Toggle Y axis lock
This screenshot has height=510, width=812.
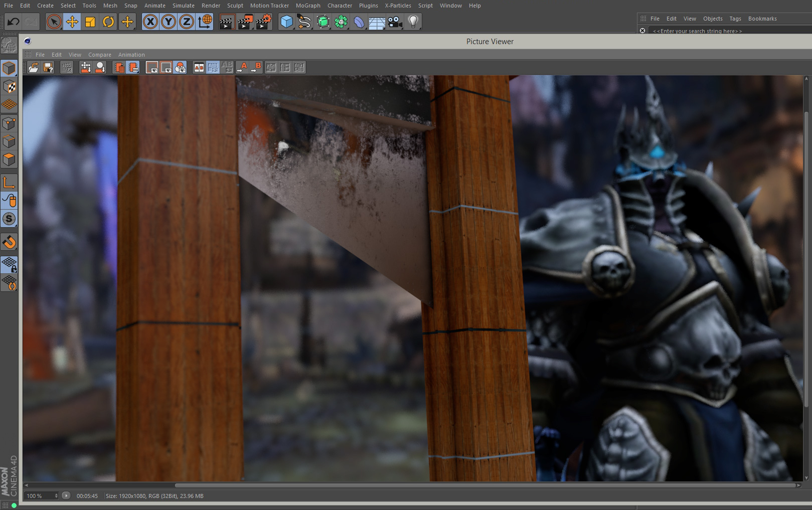coord(169,22)
